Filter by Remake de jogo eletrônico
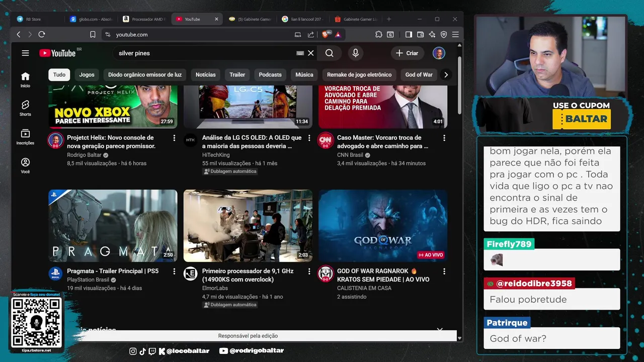644x362 pixels. [x=359, y=74]
